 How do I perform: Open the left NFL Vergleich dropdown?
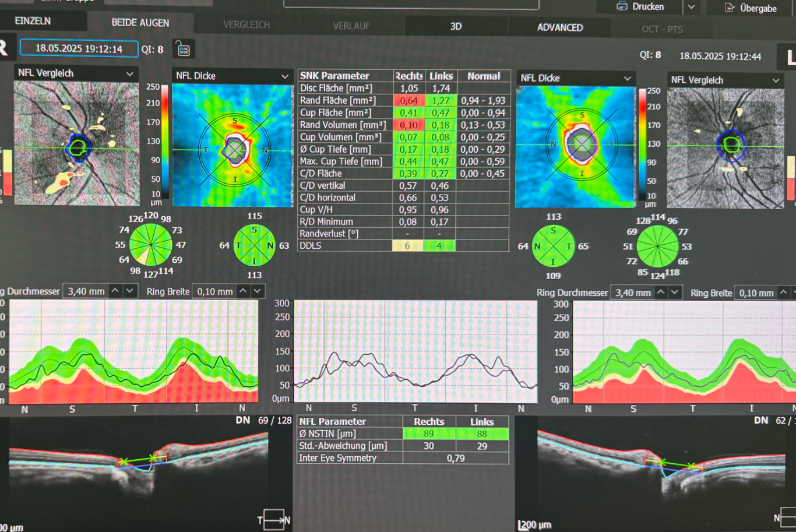[129, 73]
